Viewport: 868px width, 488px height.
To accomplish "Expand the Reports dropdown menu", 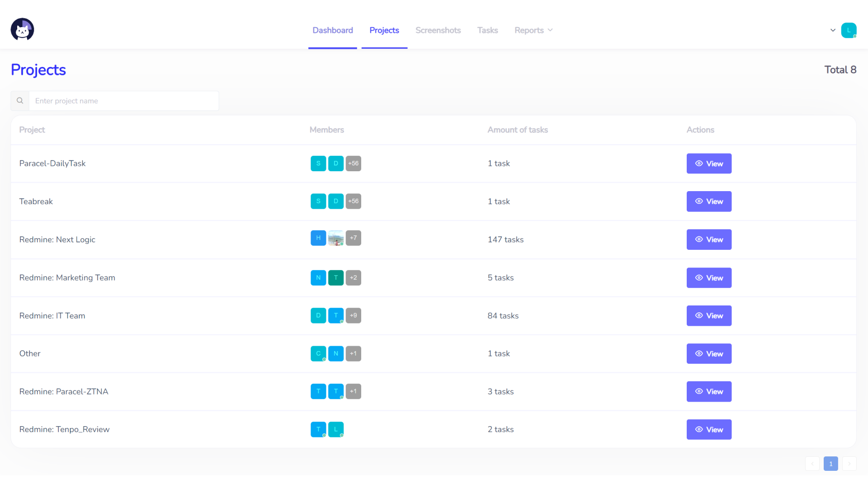I will (533, 30).
